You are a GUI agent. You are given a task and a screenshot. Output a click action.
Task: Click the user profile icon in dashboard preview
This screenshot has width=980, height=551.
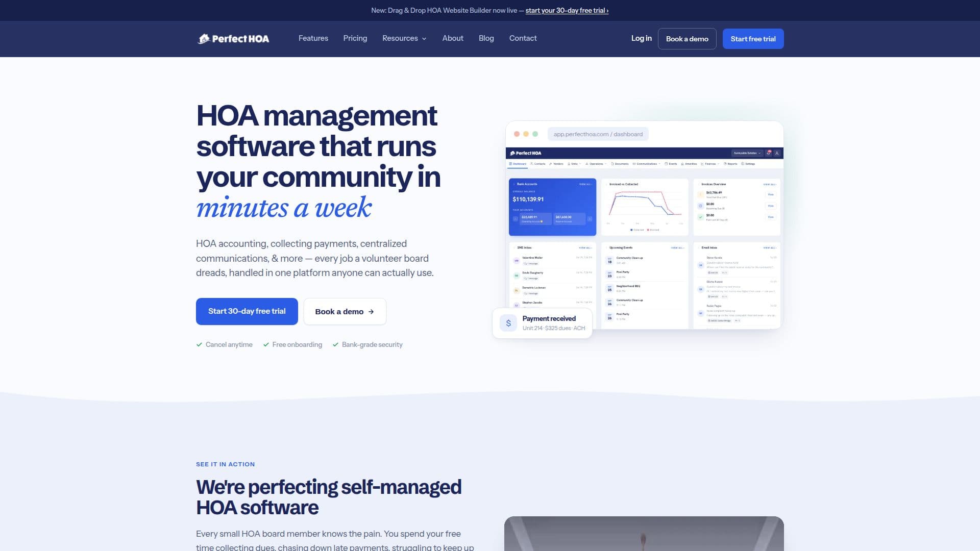777,153
